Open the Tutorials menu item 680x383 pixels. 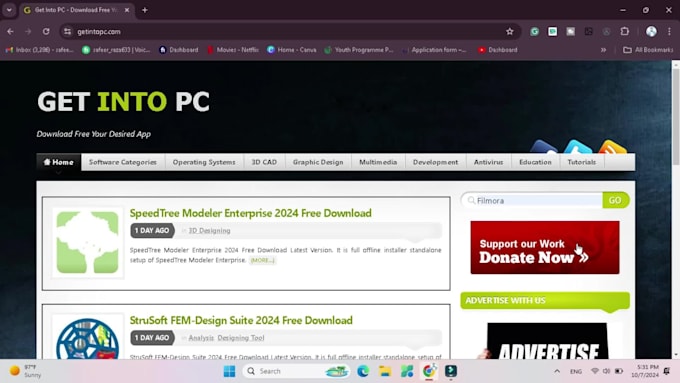582,162
